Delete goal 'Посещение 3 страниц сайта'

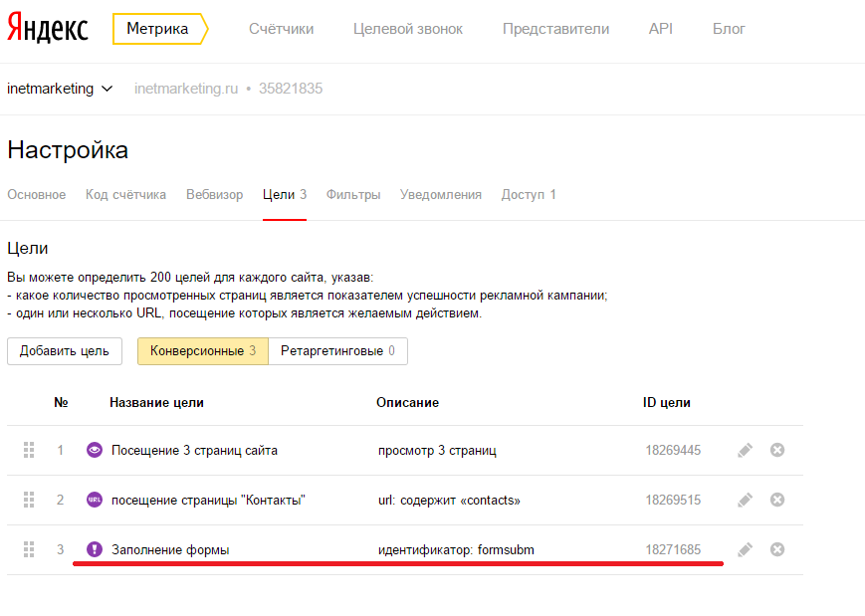[x=777, y=451]
